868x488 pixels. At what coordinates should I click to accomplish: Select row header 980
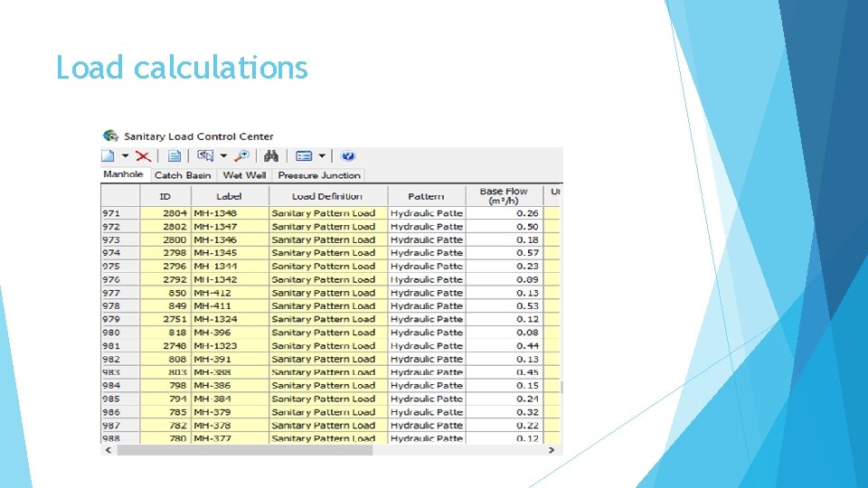point(120,333)
